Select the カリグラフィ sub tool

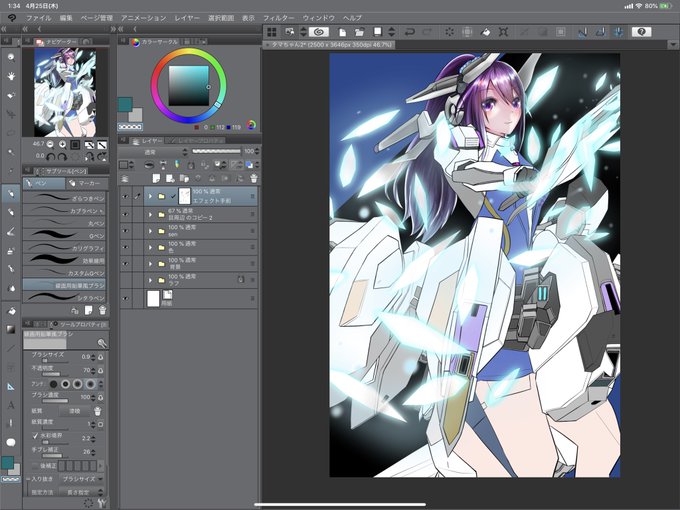pyautogui.click(x=64, y=248)
